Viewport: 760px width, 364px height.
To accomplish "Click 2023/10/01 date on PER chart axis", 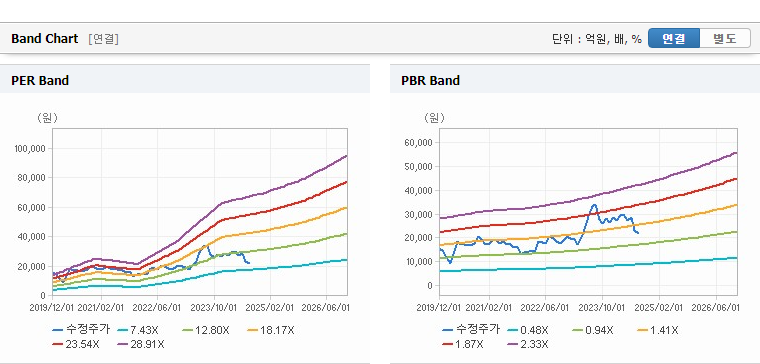I will 214,308.
